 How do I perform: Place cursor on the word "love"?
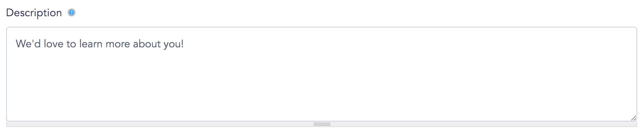[x=54, y=44]
